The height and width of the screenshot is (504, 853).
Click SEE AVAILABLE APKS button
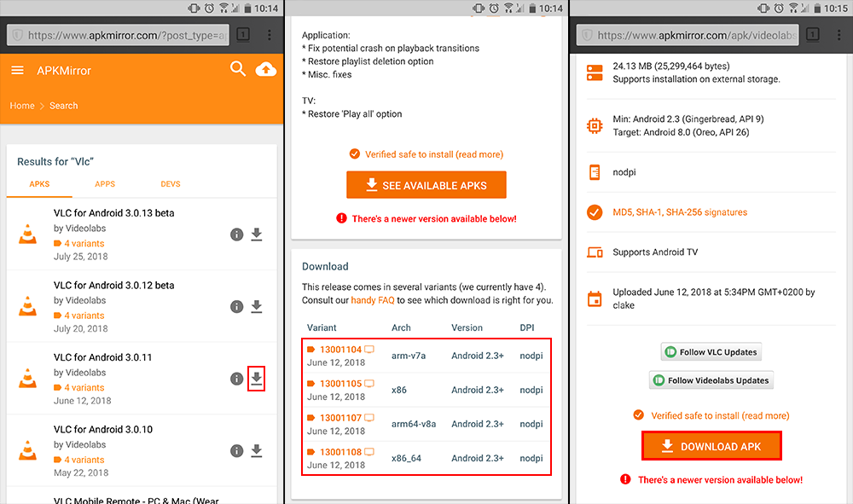point(426,185)
